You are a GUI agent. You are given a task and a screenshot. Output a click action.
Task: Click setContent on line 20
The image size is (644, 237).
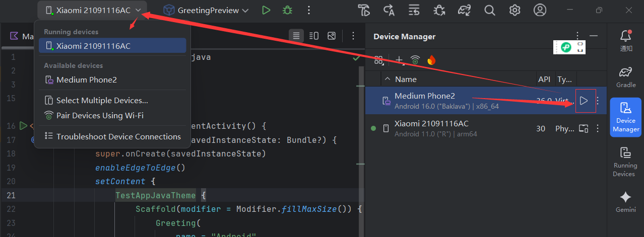click(x=120, y=181)
